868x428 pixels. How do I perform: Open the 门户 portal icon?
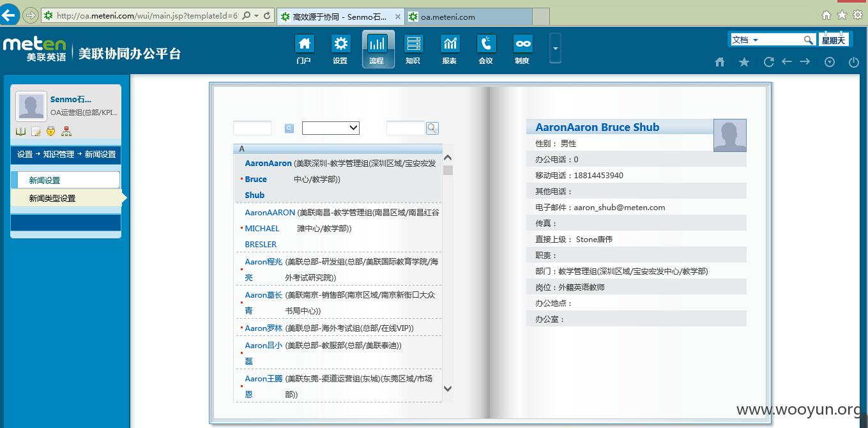click(x=304, y=49)
